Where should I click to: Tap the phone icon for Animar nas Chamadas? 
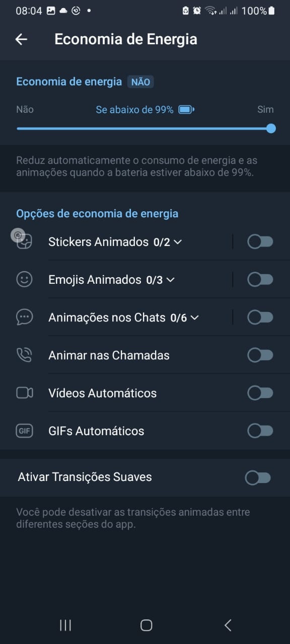point(24,355)
